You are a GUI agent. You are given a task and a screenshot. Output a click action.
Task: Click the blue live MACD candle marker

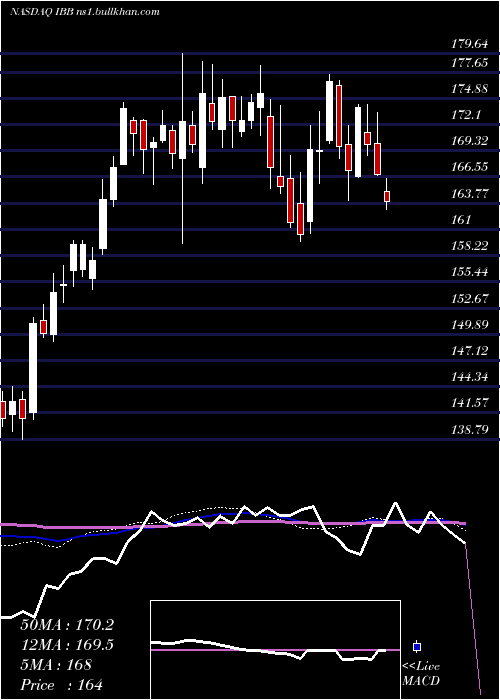click(x=417, y=646)
